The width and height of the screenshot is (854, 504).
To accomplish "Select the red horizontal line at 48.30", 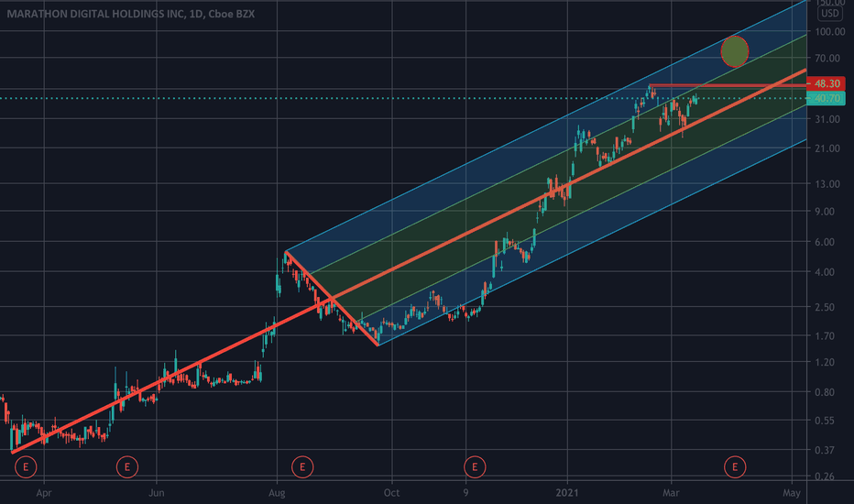I will coord(728,85).
